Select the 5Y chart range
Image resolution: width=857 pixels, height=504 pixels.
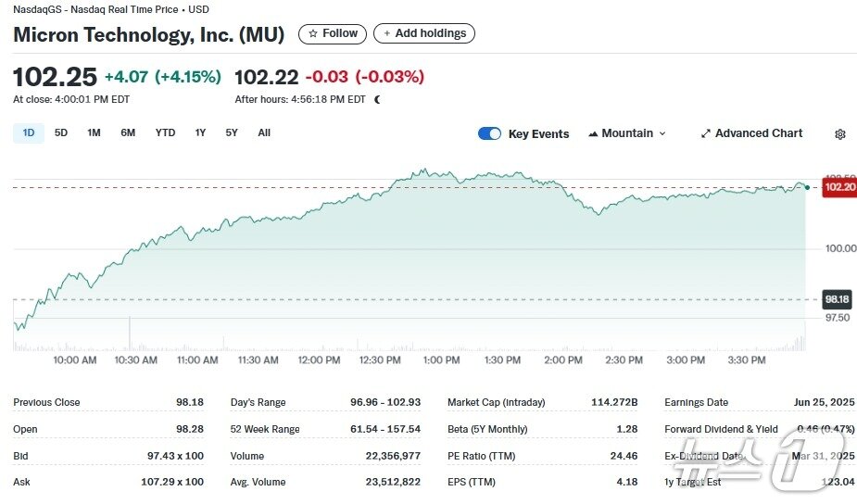click(x=232, y=132)
